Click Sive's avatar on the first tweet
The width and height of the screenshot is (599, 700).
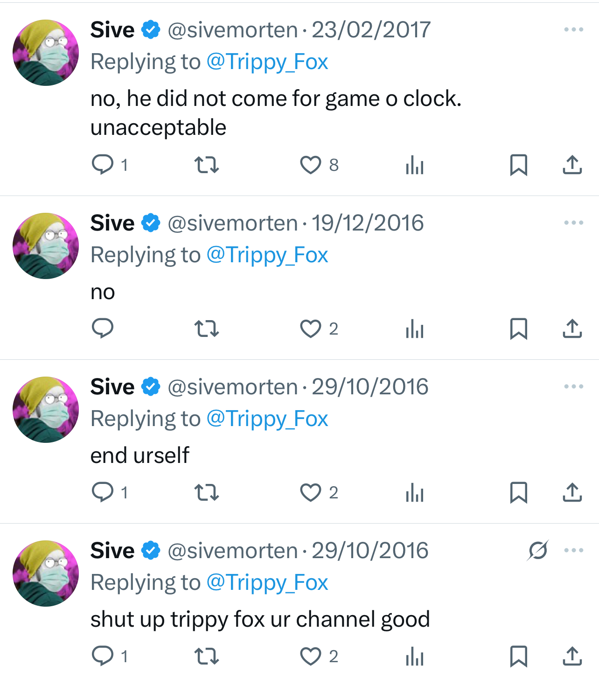(46, 53)
